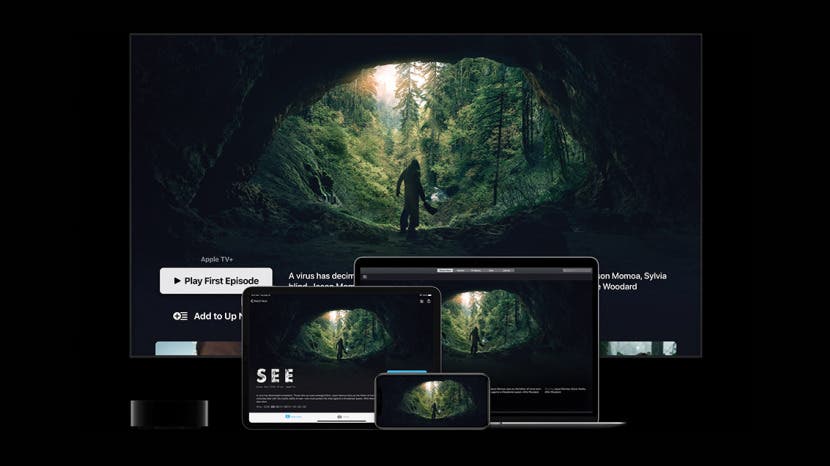Tap the share icon at the iPad's top right
The width and height of the screenshot is (830, 466).
[x=429, y=301]
